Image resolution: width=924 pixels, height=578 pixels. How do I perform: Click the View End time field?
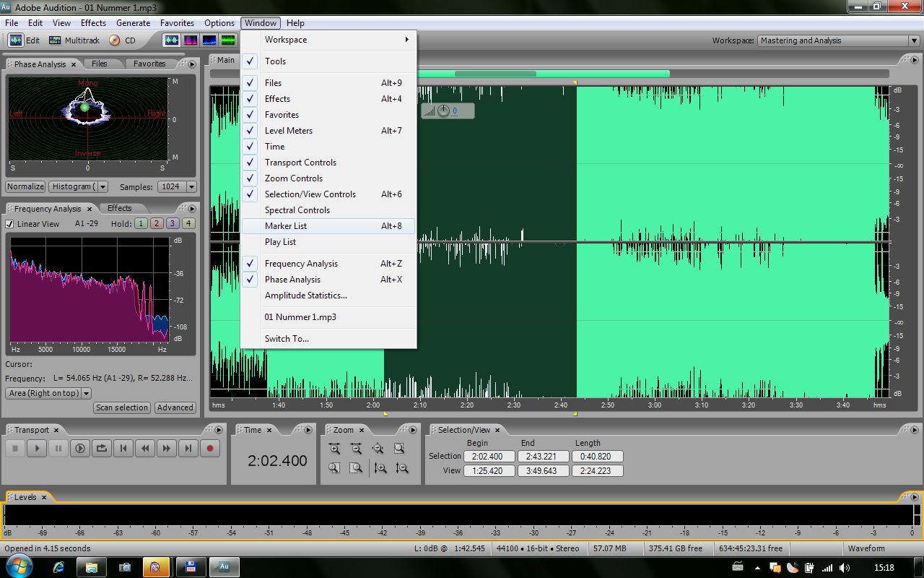(x=544, y=470)
